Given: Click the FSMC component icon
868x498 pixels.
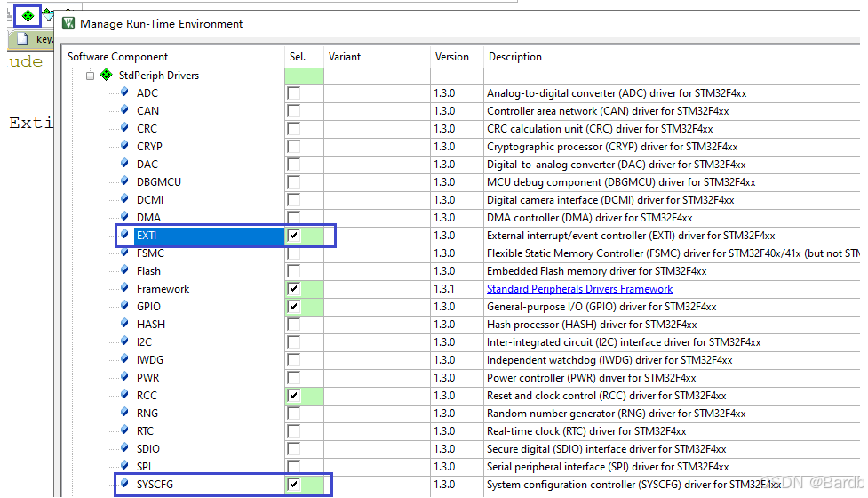Looking at the screenshot, I should (124, 252).
